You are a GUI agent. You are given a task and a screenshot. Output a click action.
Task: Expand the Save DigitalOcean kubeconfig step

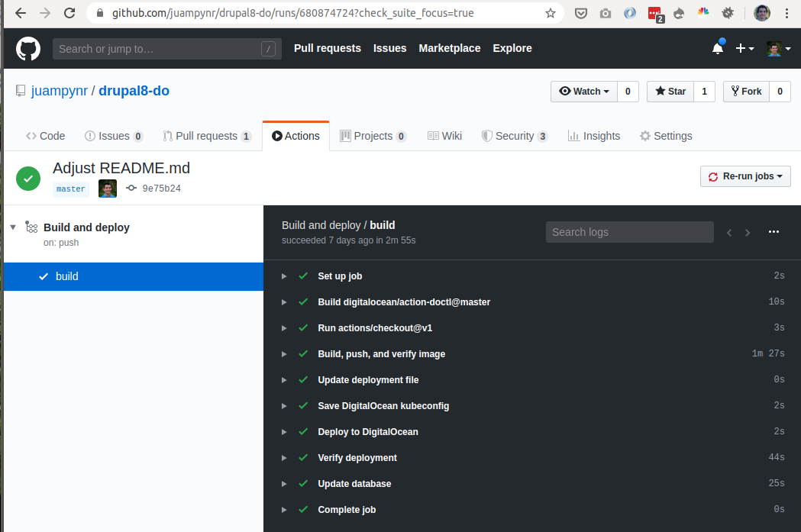[x=533, y=406]
